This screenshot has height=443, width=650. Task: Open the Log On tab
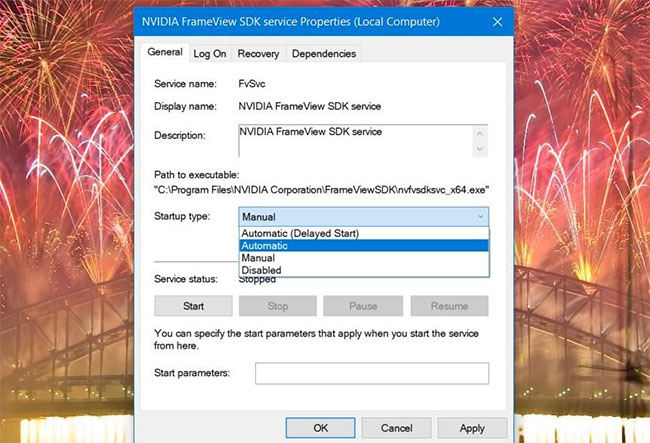coord(210,54)
